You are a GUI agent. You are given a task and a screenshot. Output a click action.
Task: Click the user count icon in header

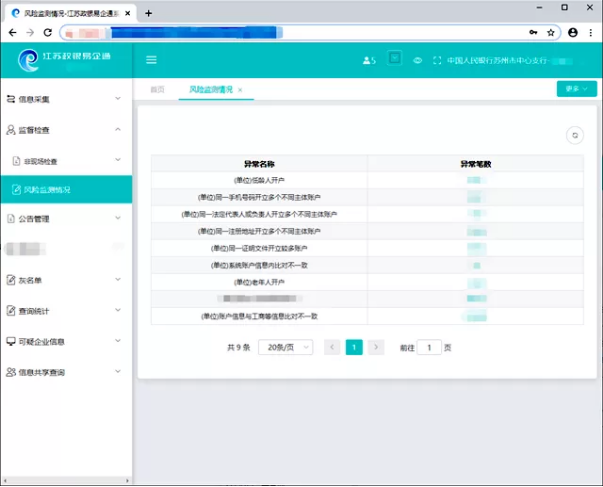pyautogui.click(x=367, y=60)
